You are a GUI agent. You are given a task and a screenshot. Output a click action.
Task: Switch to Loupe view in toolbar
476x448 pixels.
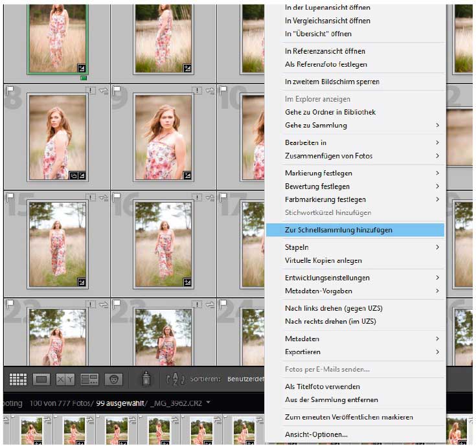coord(41,379)
